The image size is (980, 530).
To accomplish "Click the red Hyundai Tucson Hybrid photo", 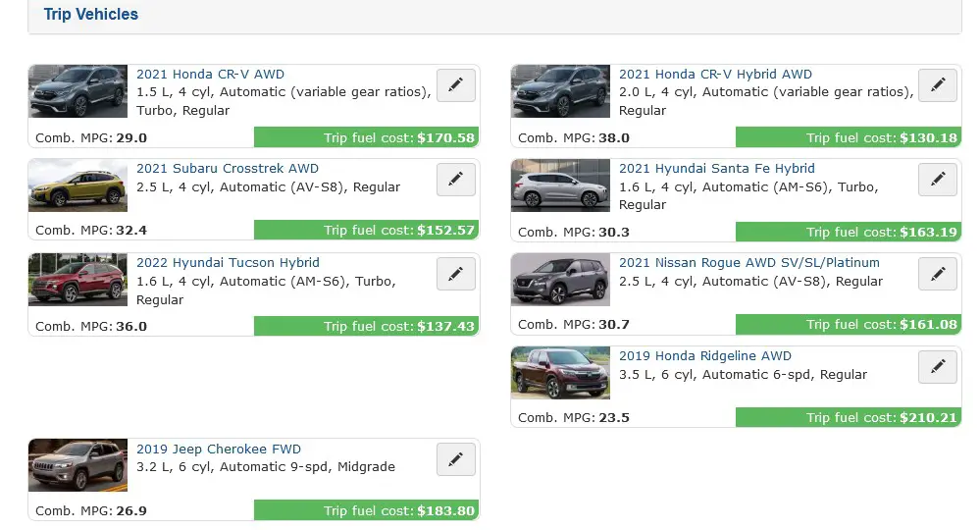I will coord(77,280).
